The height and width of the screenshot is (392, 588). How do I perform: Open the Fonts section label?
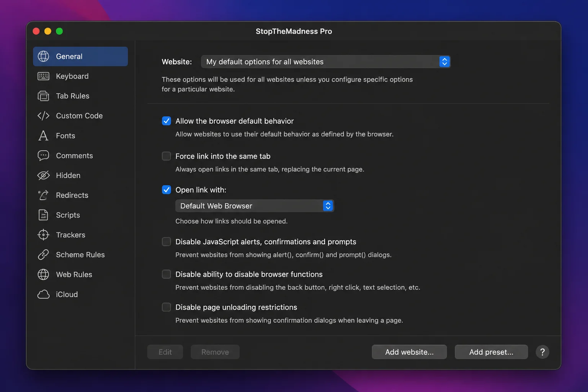pos(65,136)
